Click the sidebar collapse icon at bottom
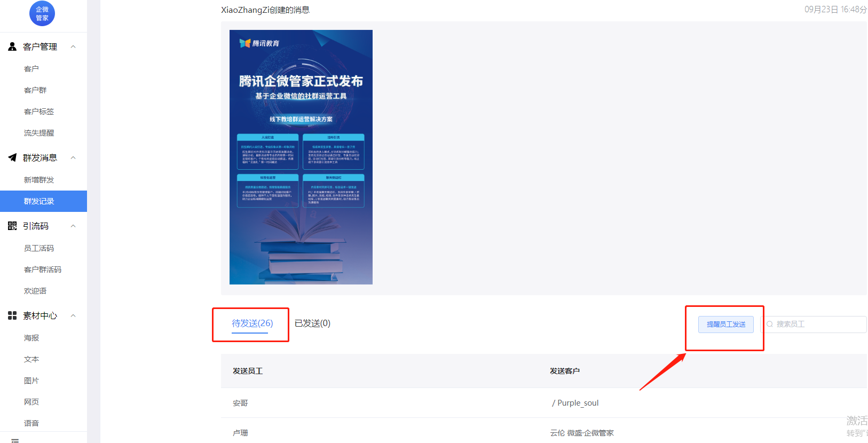This screenshot has height=443, width=868. tap(15, 440)
